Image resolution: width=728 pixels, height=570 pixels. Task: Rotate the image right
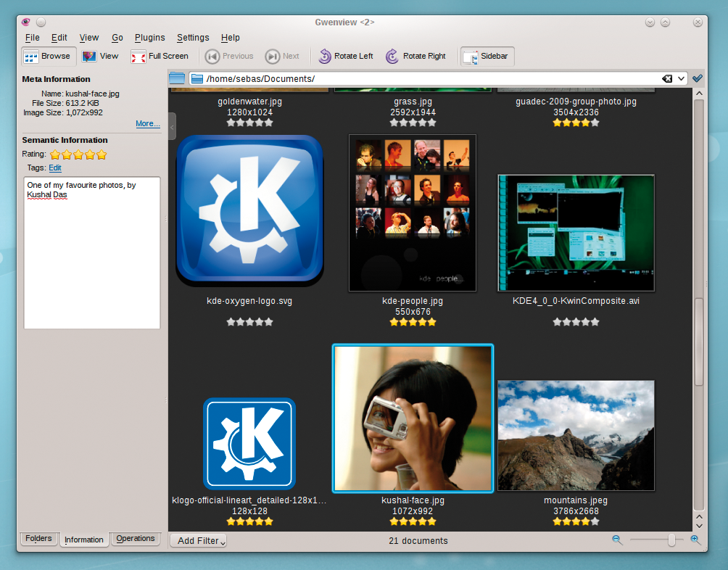tap(415, 56)
